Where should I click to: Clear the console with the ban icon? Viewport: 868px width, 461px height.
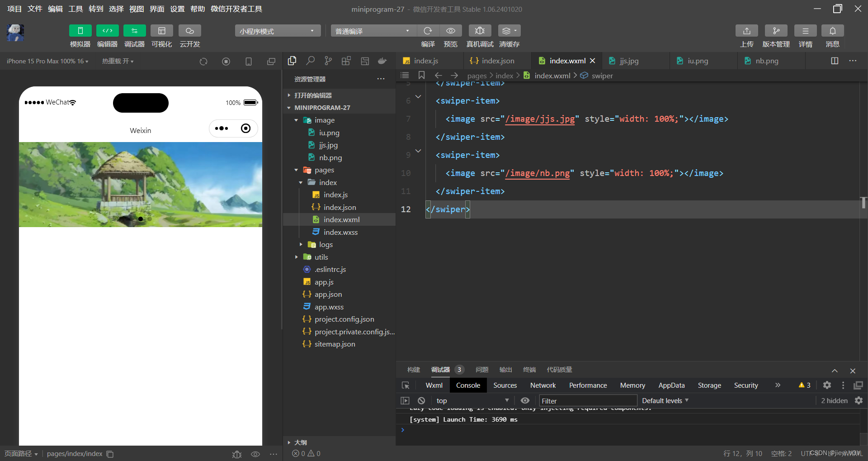coord(421,400)
